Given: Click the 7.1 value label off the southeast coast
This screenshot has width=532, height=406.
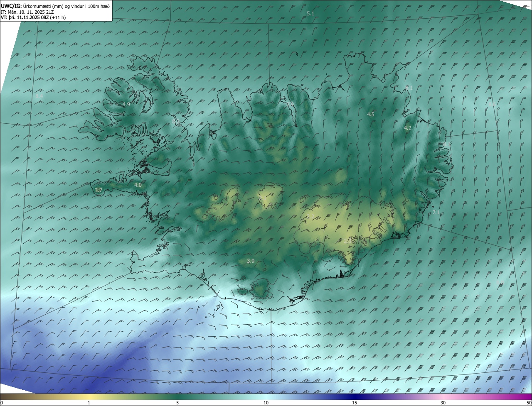Looking at the screenshot, I should [x=436, y=212].
